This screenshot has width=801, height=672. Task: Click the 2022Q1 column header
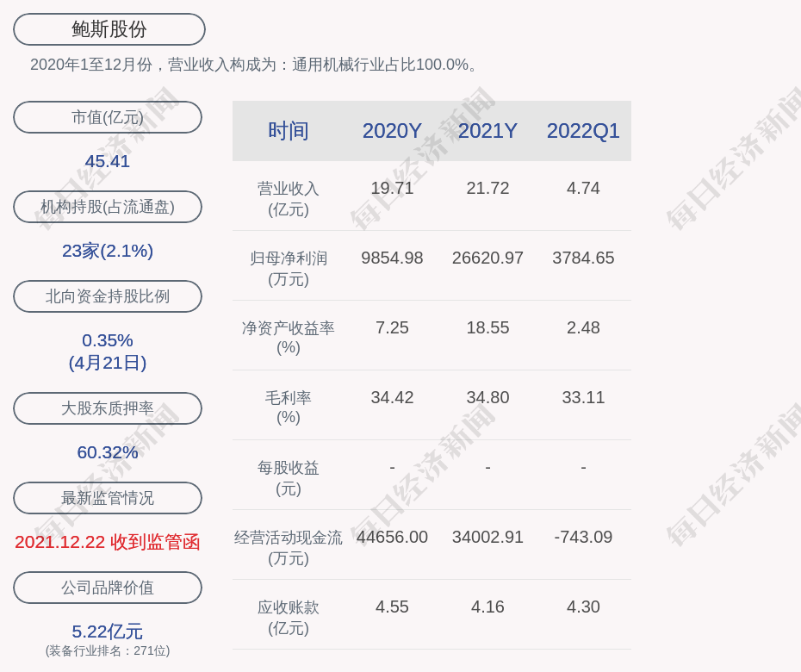tap(583, 131)
